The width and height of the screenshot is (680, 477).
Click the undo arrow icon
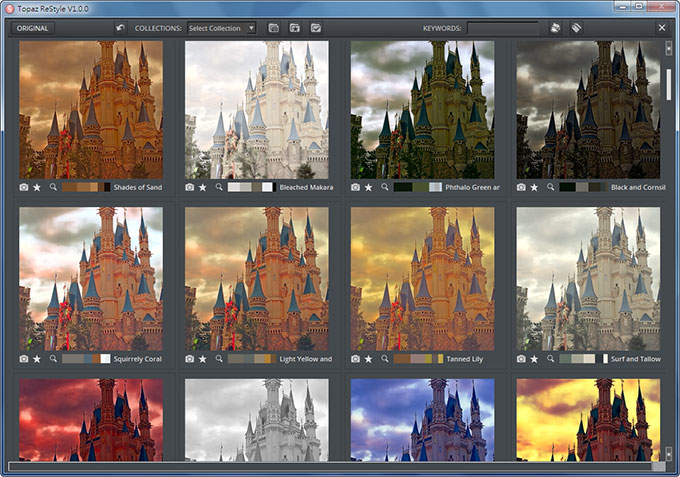(x=121, y=28)
